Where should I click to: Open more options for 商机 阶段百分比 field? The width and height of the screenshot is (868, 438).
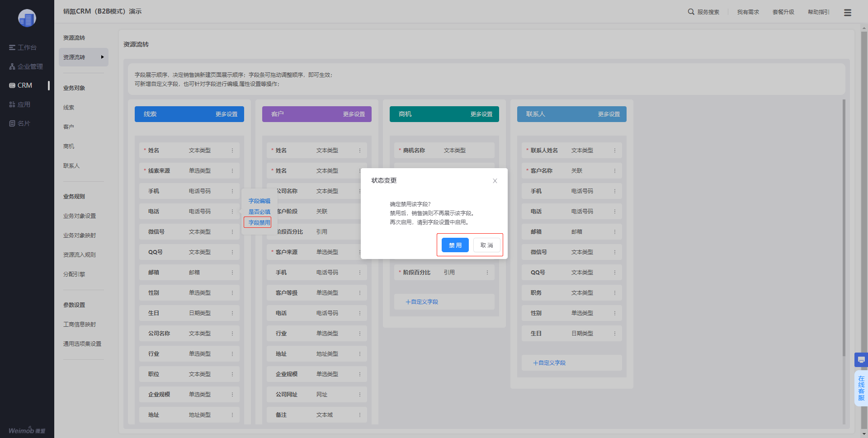(487, 273)
